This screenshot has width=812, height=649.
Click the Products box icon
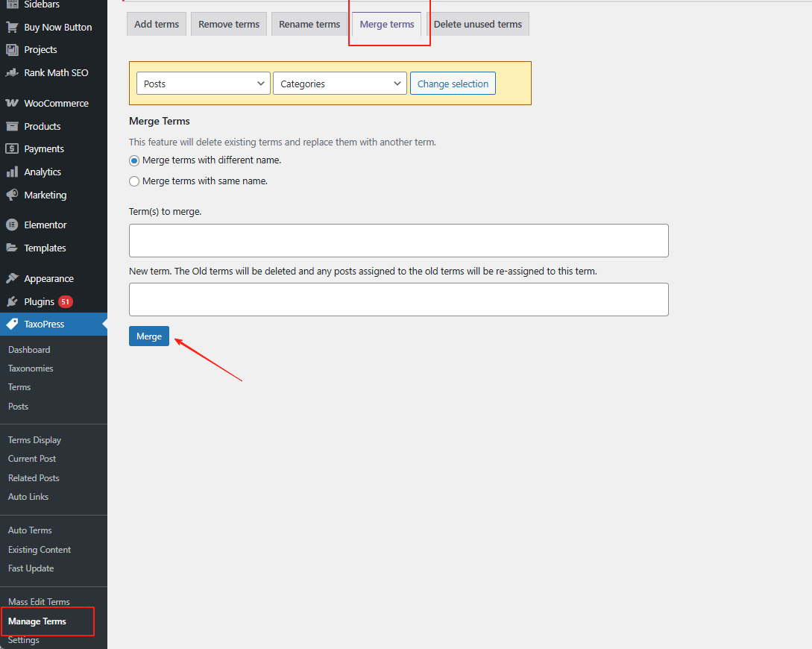[x=12, y=126]
